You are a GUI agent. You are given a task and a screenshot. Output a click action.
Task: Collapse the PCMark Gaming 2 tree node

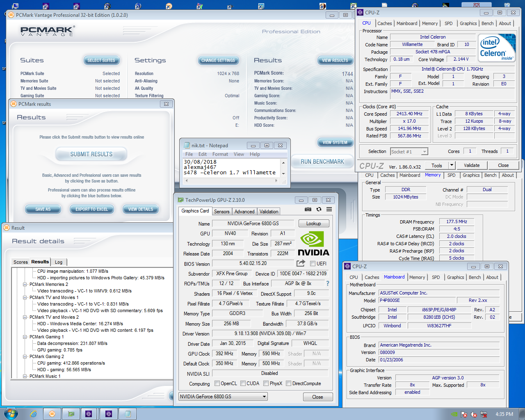click(x=25, y=356)
